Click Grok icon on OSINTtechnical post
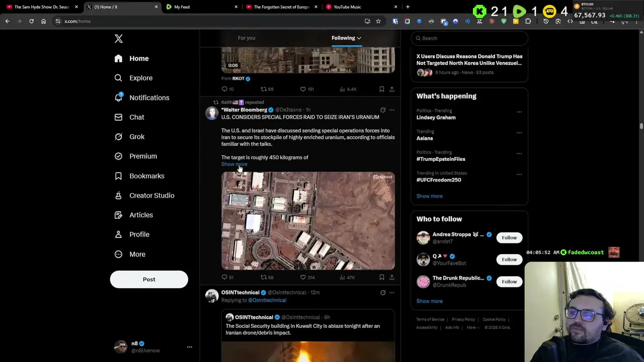 tap(383, 293)
